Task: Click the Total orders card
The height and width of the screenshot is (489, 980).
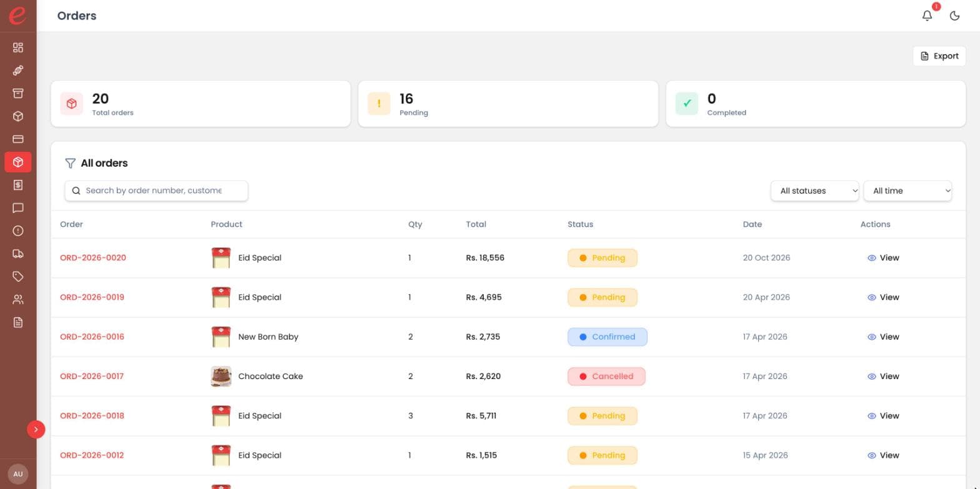Action: [x=201, y=104]
